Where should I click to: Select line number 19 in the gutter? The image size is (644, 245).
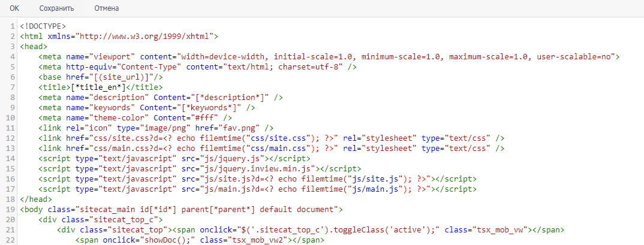click(x=11, y=209)
